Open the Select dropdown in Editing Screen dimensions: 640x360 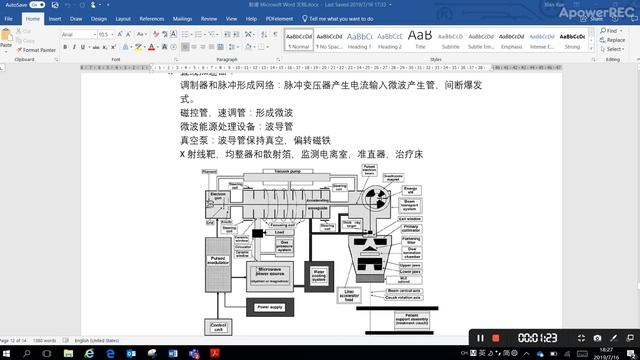[x=612, y=49]
